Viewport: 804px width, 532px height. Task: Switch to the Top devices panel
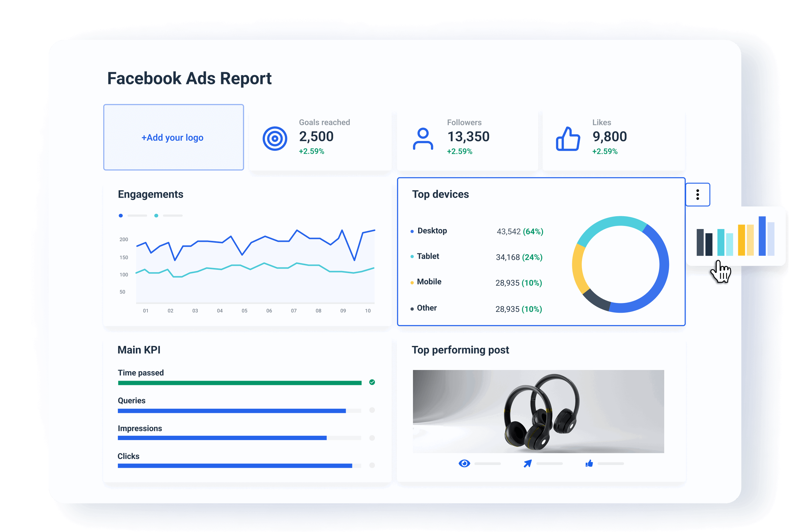click(440, 194)
